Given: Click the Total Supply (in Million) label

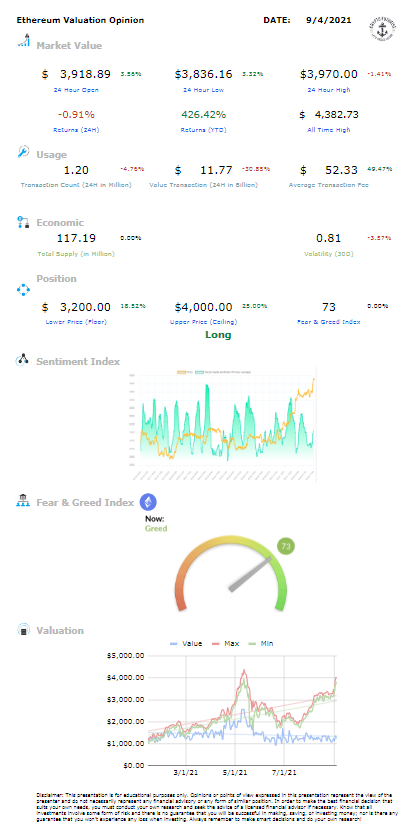Looking at the screenshot, I should (x=76, y=254).
